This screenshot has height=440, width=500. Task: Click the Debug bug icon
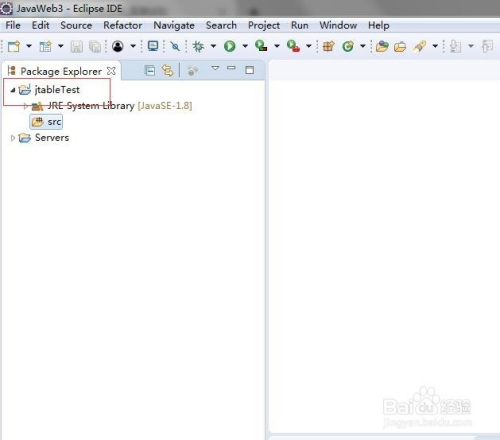click(198, 46)
